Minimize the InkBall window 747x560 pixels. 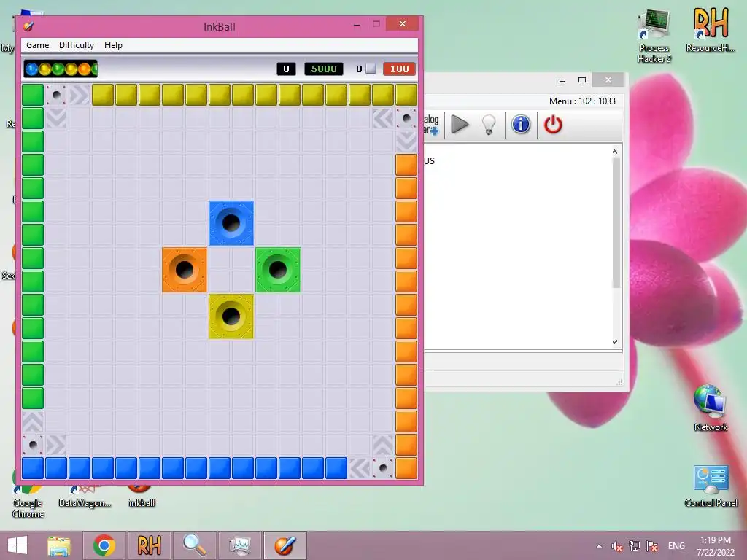point(356,24)
